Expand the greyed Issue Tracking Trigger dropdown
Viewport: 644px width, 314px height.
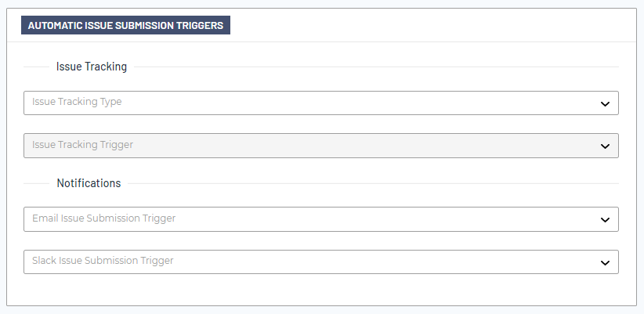click(x=313, y=146)
